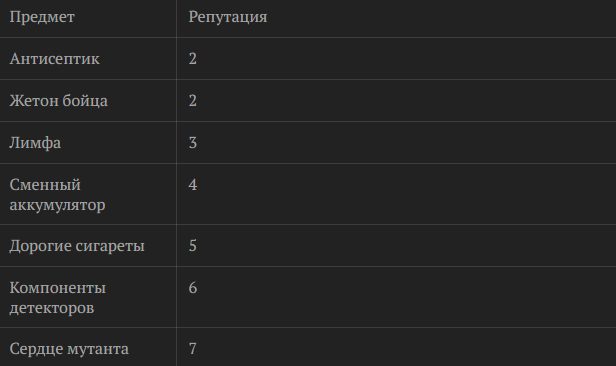The image size is (616, 366).
Task: Click reputation value 3 for Лимфа
Action: pyautogui.click(x=192, y=143)
